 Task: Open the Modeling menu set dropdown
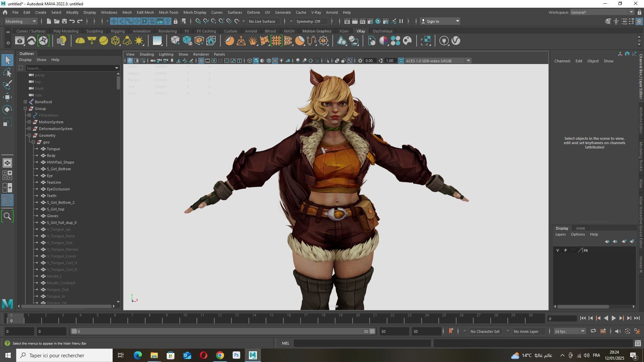click(20, 21)
